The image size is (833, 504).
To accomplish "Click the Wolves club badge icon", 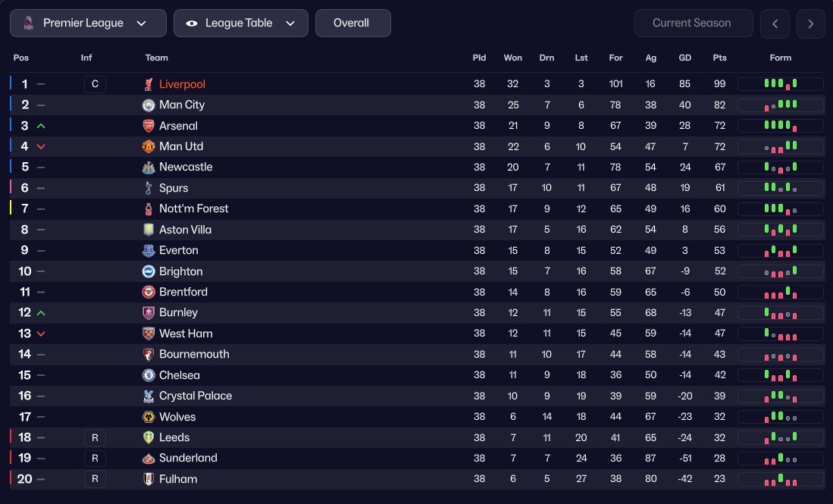I will [x=149, y=418].
